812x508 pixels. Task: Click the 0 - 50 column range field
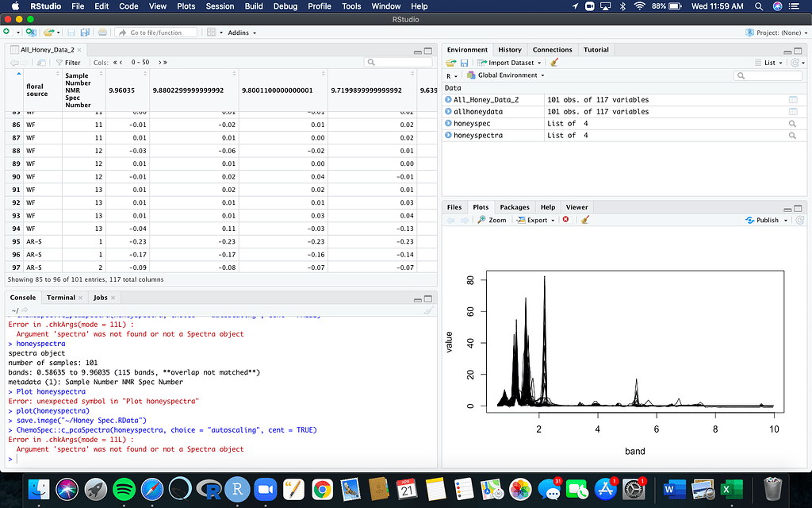(140, 62)
